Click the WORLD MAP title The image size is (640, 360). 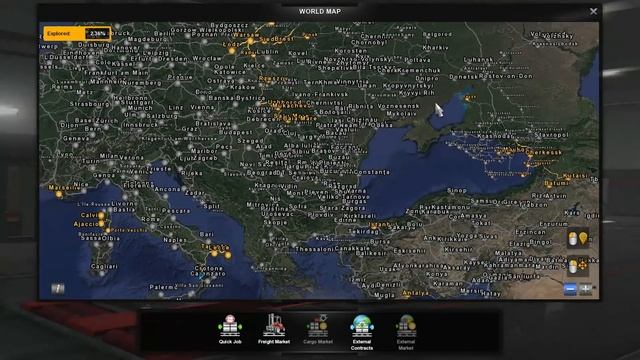(320, 11)
